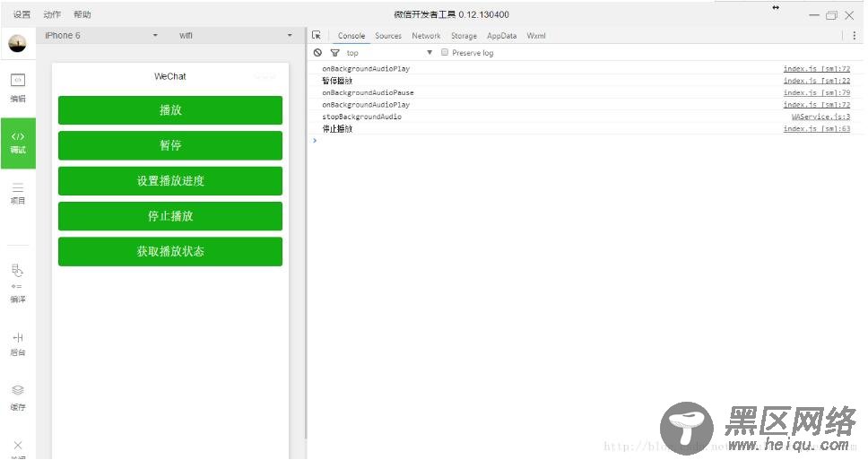The height and width of the screenshot is (460, 868).
Task: Open the WAService.js:3 source link
Action: [x=821, y=117]
